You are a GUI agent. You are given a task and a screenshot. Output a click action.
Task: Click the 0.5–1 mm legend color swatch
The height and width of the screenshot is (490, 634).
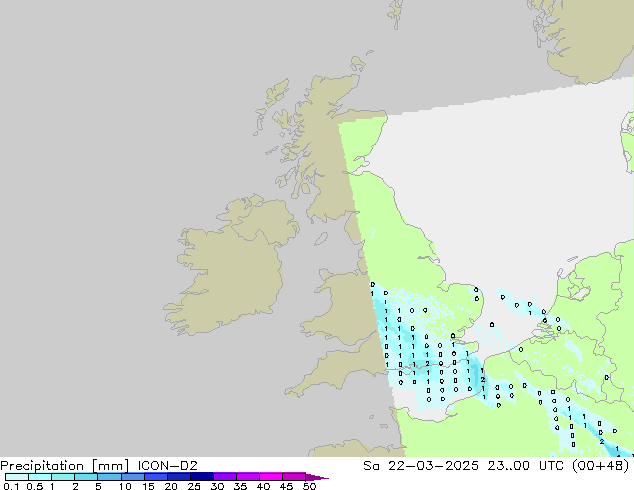40,477
